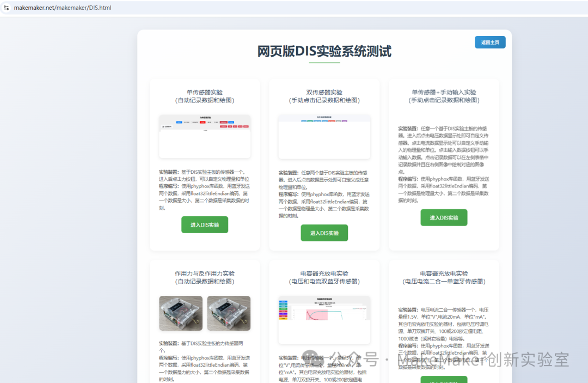The image size is (588, 383).
Task: Click the 作用力与反作用力实验 sensor photos
Action: pos(205,313)
